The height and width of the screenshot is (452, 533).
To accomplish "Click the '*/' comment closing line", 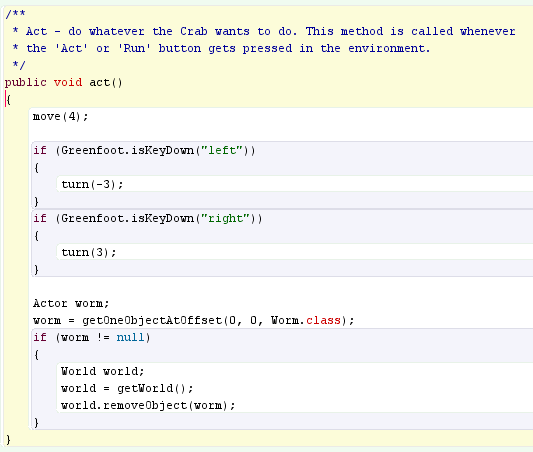I will [x=19, y=65].
